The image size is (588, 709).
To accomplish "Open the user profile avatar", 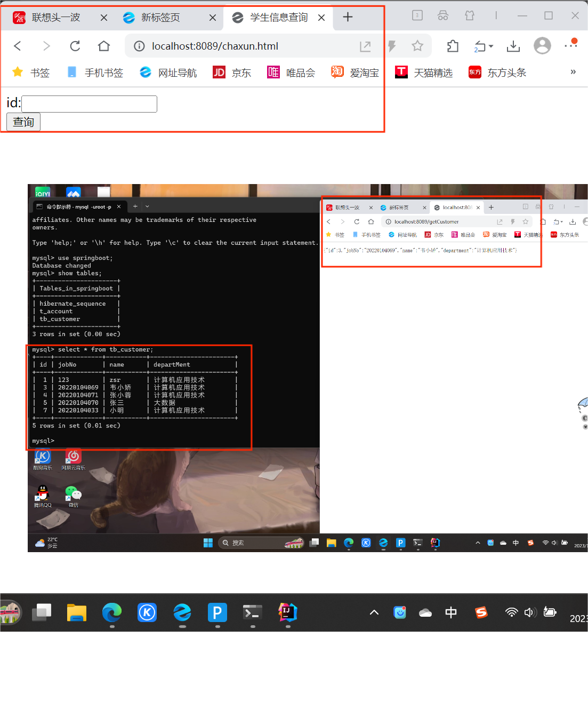I will (x=542, y=46).
